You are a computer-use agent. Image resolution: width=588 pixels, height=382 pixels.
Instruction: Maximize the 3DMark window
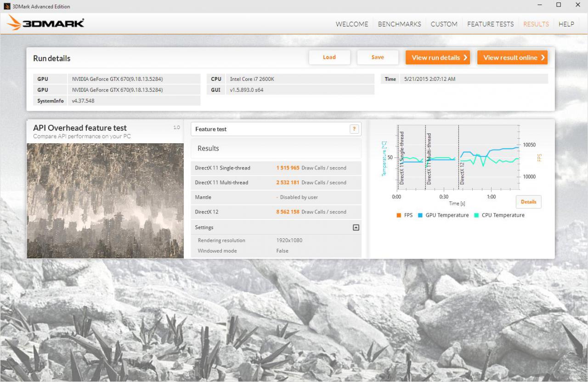coord(559,5)
